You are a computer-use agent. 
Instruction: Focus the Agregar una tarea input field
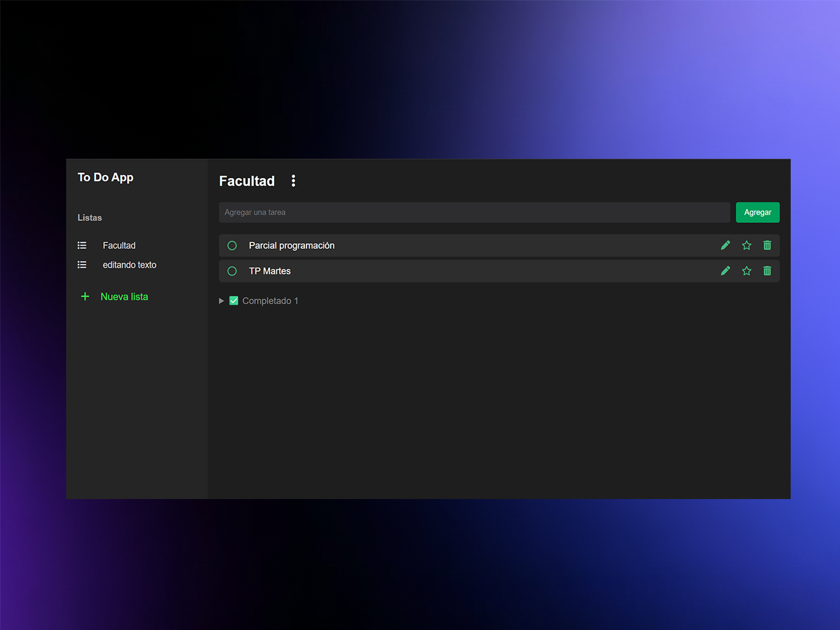coord(474,213)
